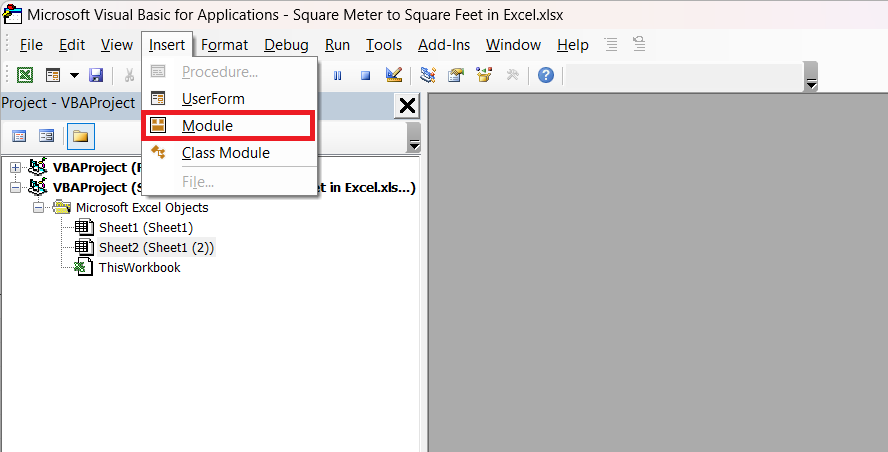Click the Class Module menu item icon

coord(158,152)
